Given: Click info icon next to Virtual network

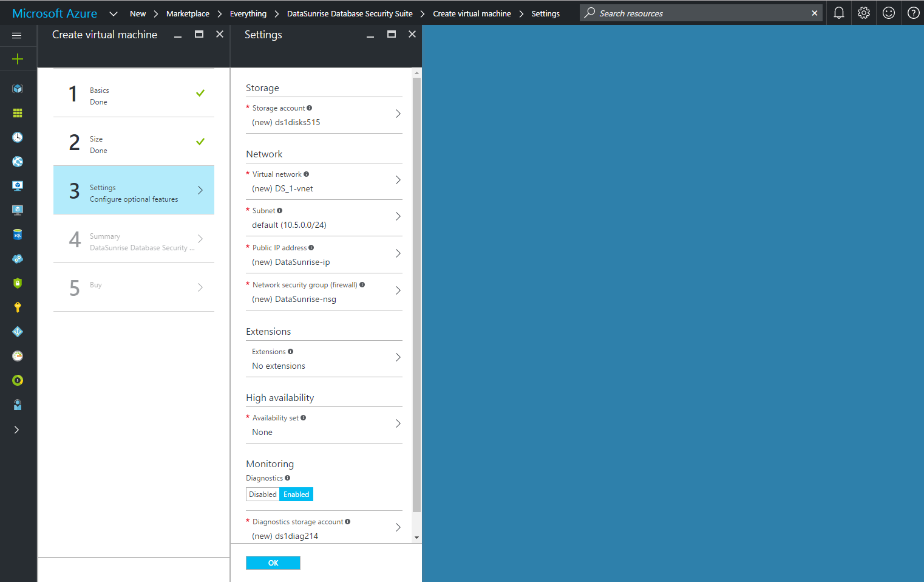Looking at the screenshot, I should (x=306, y=174).
